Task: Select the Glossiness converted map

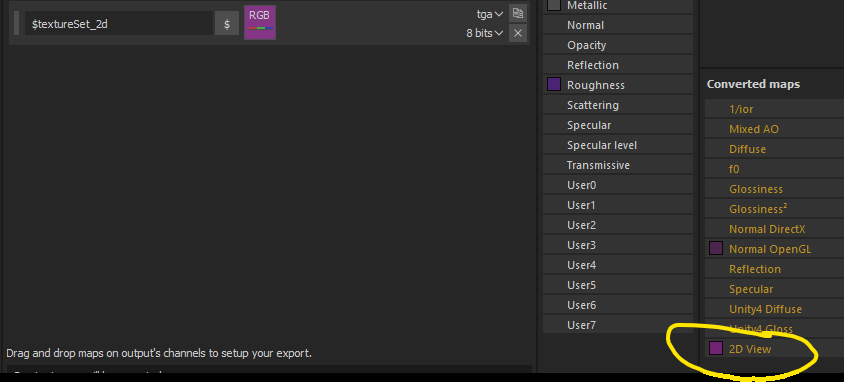Action: [775, 189]
